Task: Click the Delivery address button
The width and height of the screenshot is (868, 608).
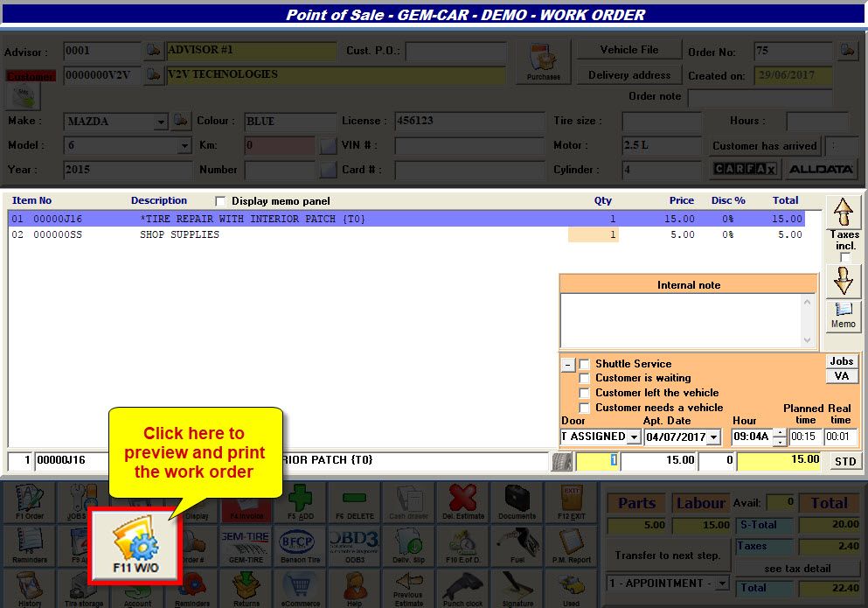Action: click(628, 75)
